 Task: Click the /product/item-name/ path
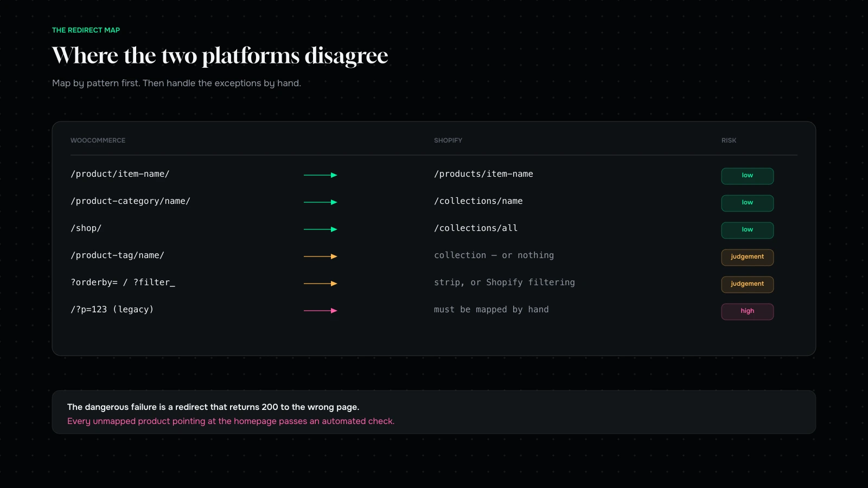pyautogui.click(x=120, y=174)
